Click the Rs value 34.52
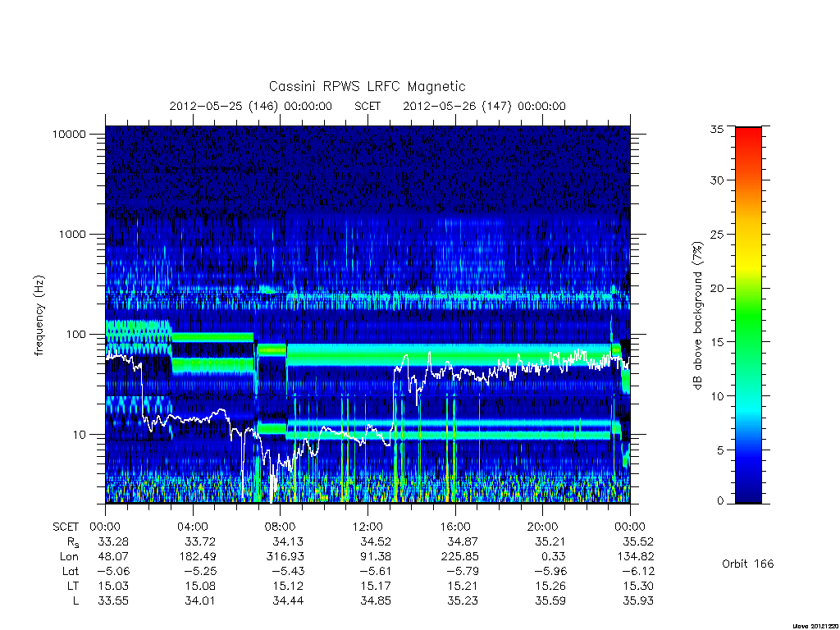The width and height of the screenshot is (840, 630). (x=376, y=542)
